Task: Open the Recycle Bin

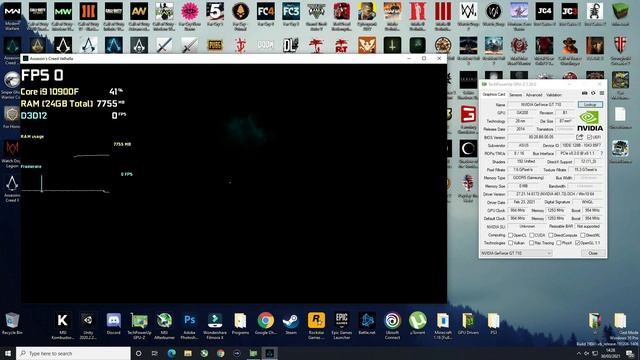Action: (x=12, y=321)
